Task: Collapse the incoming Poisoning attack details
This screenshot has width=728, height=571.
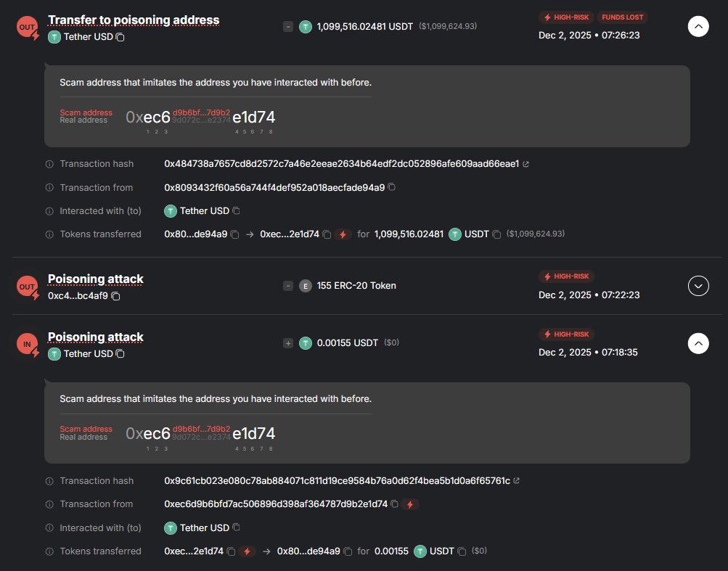Action: click(x=698, y=343)
